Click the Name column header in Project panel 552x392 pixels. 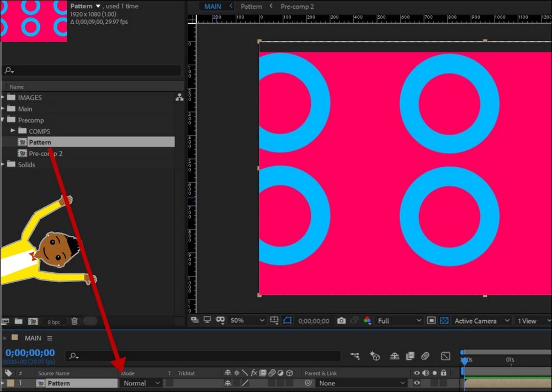pos(17,87)
